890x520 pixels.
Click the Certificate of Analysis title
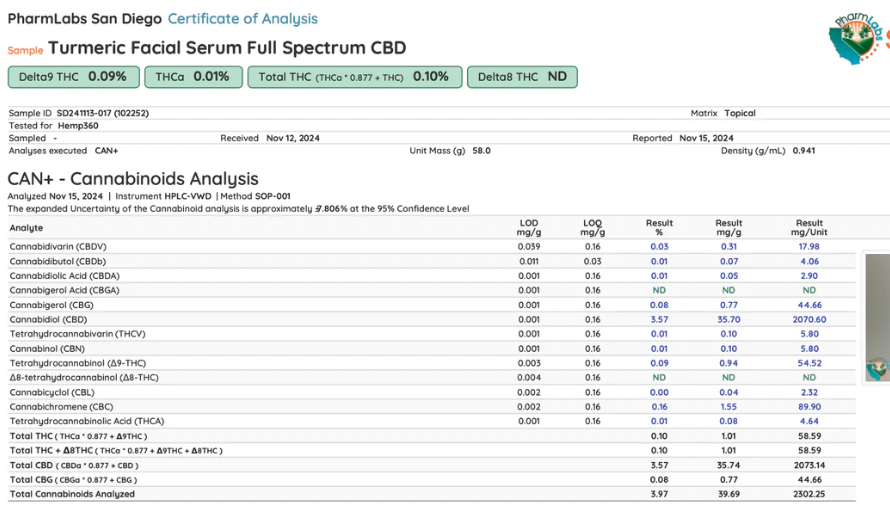tap(243, 19)
